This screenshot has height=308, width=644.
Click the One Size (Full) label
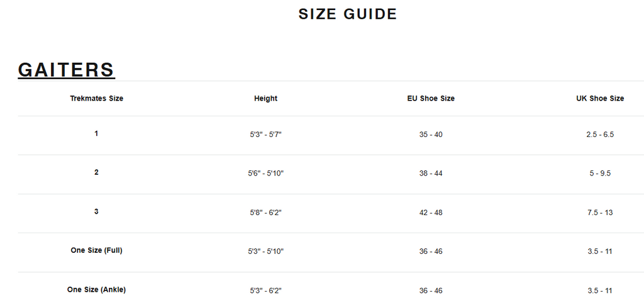96,250
